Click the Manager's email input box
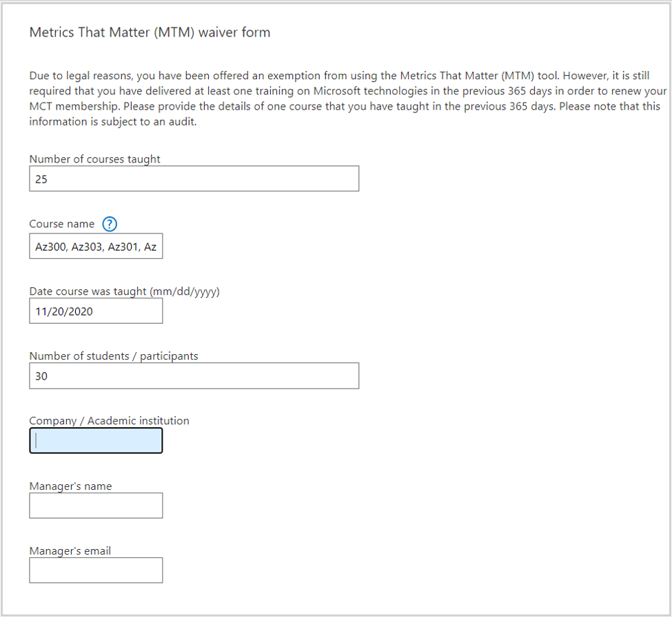 (96, 570)
